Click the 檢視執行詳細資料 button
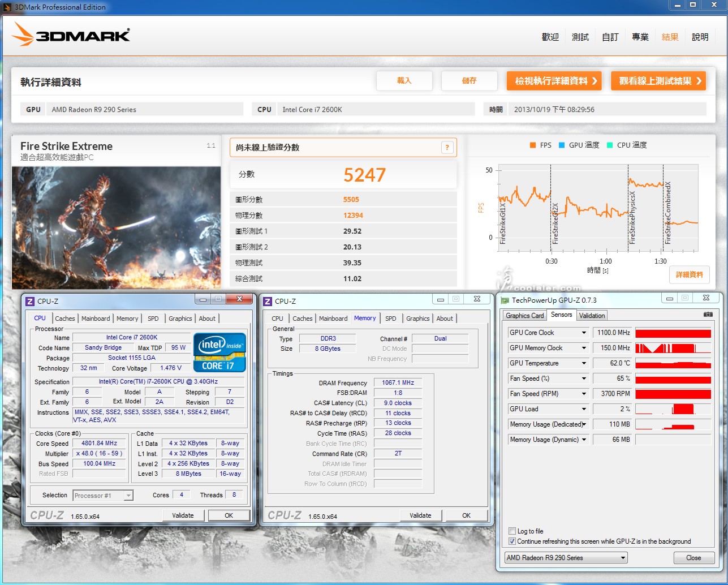728x585 pixels. (x=554, y=81)
